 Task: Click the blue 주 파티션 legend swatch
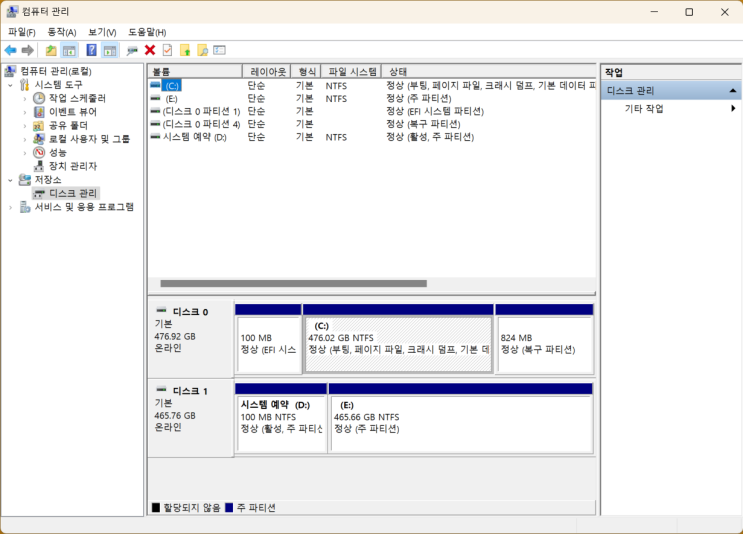pyautogui.click(x=229, y=507)
